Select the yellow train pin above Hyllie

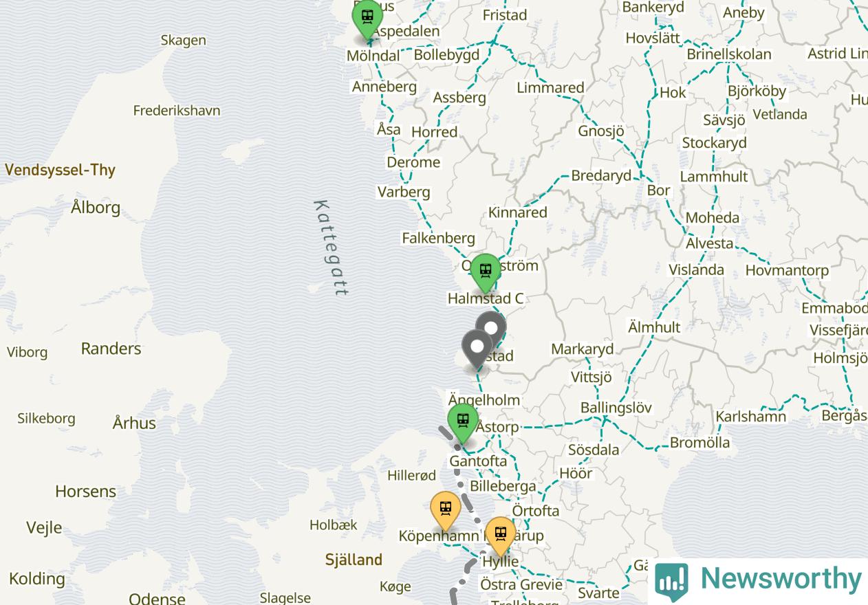(x=500, y=536)
